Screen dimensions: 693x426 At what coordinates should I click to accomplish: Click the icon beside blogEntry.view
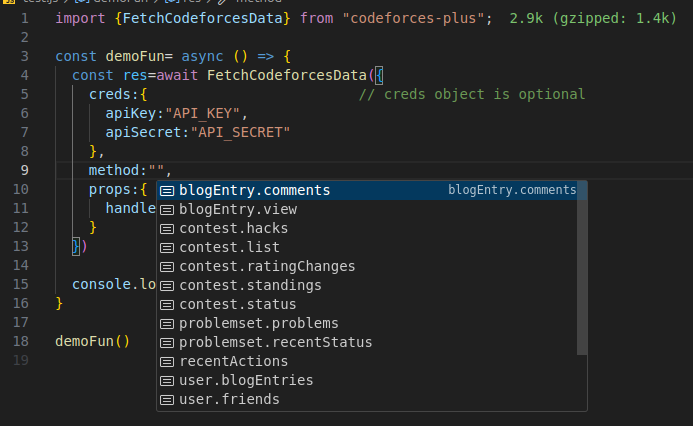167,210
